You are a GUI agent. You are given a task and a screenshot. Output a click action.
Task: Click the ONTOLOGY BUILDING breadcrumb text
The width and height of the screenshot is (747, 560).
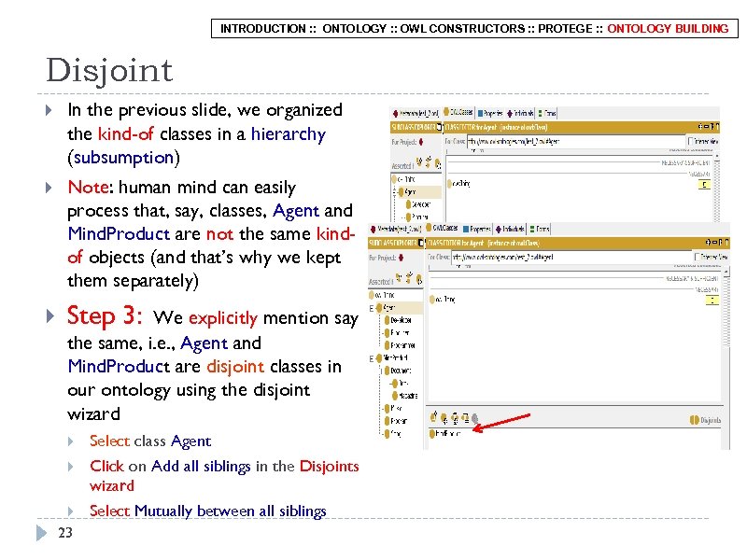pyautogui.click(x=668, y=29)
